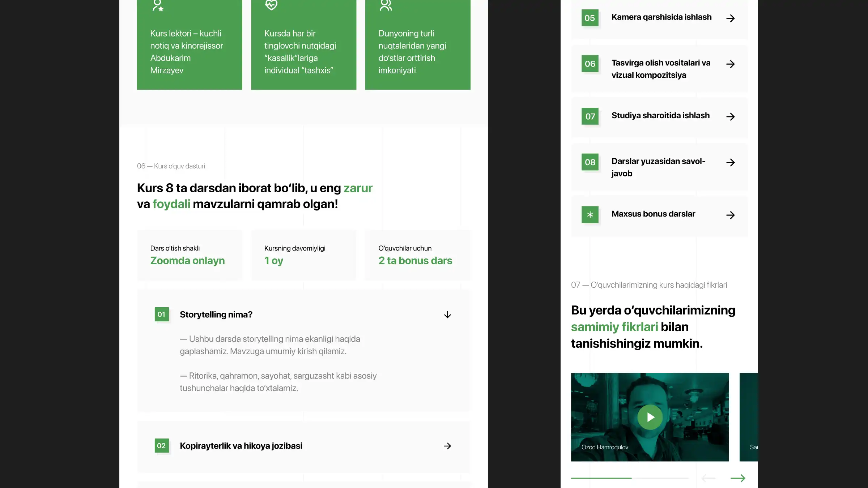The image size is (868, 488).
Task: Open Tasvirga olish vositalari lesson arrow
Action: (730, 64)
